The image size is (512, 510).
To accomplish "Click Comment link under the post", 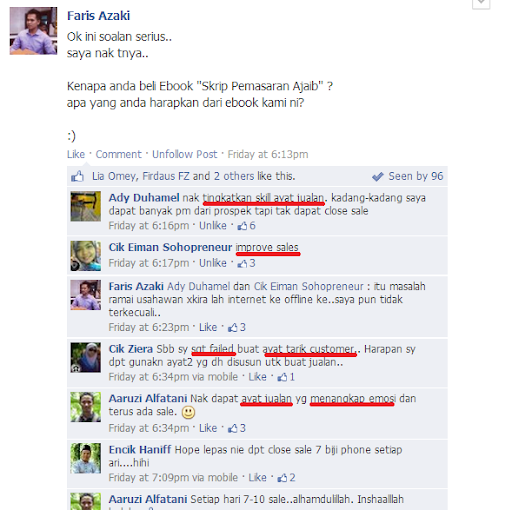I will click(119, 154).
